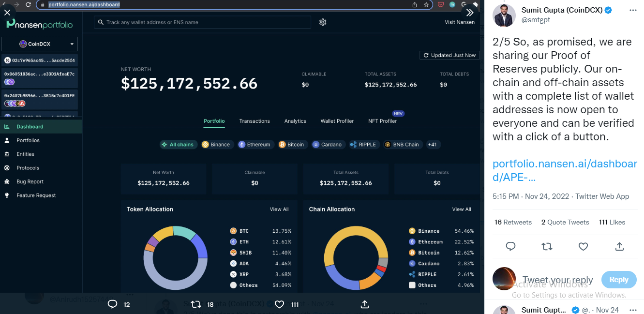Click the reply icon under the tweet text
This screenshot has width=644, height=314.
[x=510, y=246]
